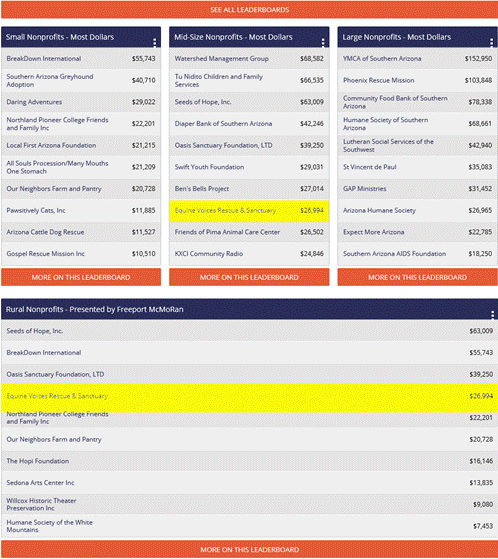Open Watershed Management Group entry
Image resolution: width=498 pixels, height=559 pixels.
249,58
